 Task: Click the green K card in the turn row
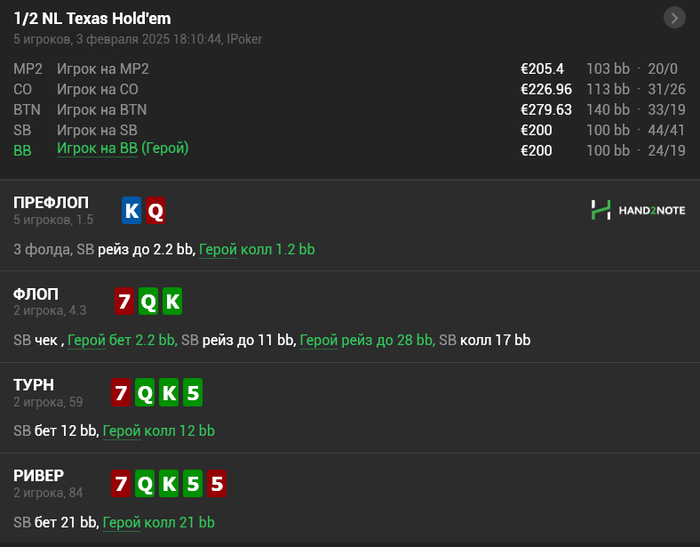170,393
